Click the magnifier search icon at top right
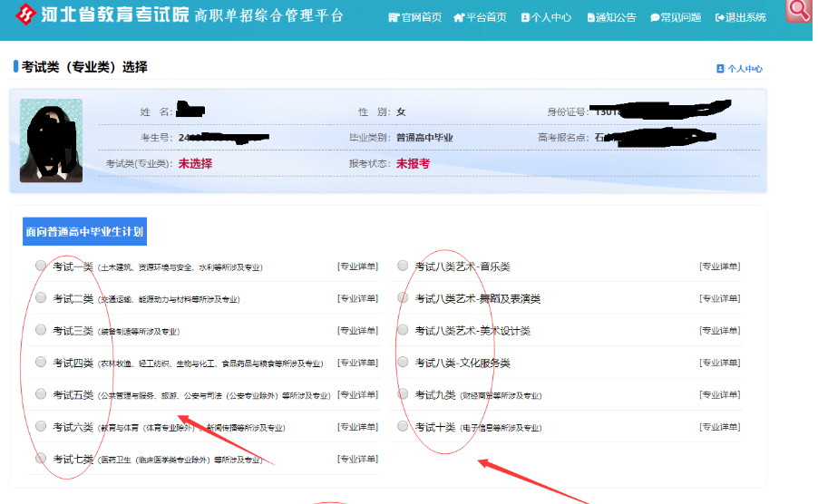 [799, 11]
